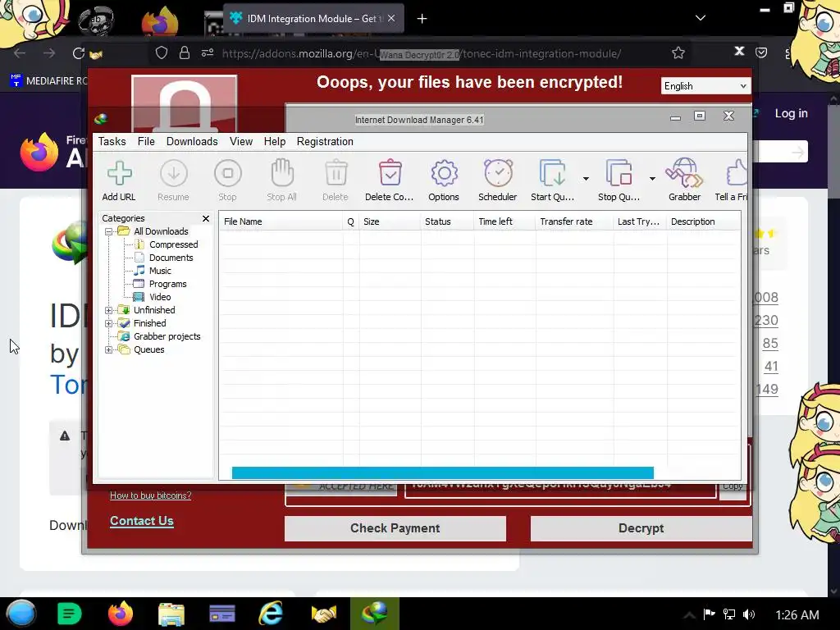Click the address bar lock icon
Viewport: 840px width, 630px height.
tap(185, 53)
